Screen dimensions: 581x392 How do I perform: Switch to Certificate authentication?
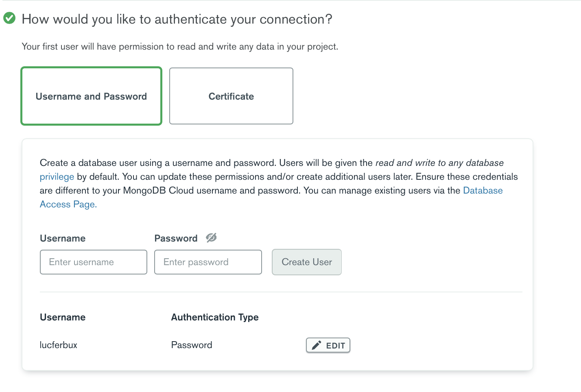(x=231, y=96)
